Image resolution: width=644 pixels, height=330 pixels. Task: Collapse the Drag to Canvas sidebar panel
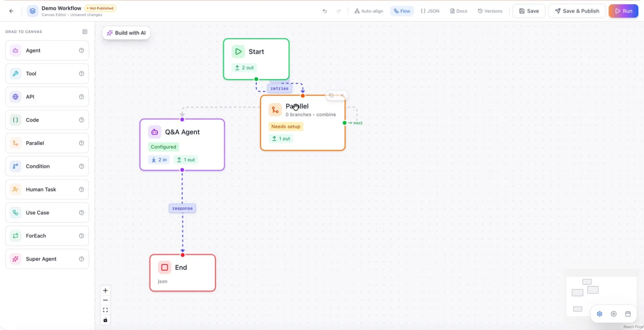click(x=85, y=31)
